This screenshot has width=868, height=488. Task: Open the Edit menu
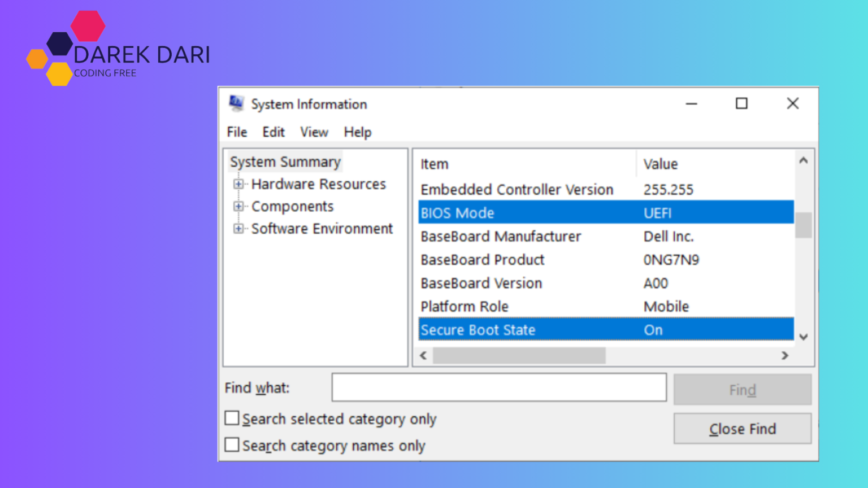(x=274, y=132)
